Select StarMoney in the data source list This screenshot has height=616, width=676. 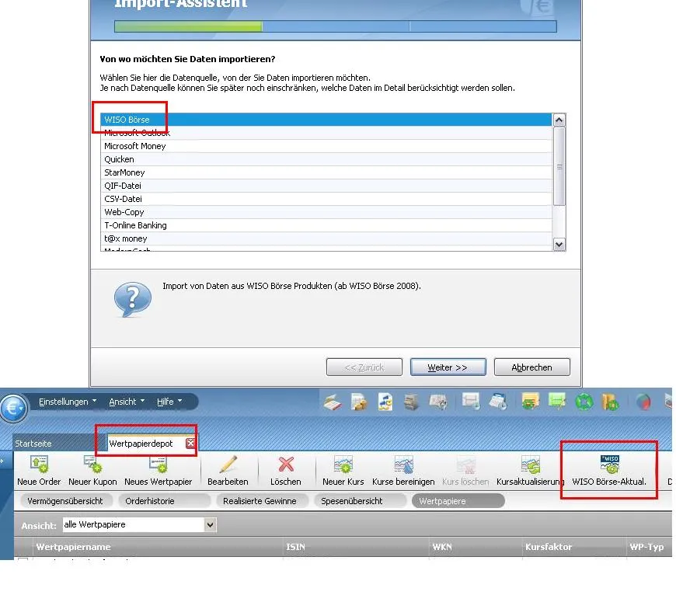click(124, 172)
